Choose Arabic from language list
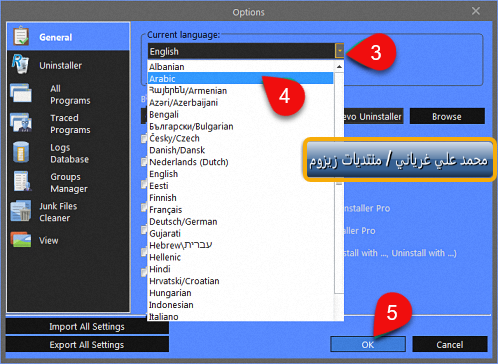Viewport: 498px width, 364px height. pyautogui.click(x=240, y=79)
